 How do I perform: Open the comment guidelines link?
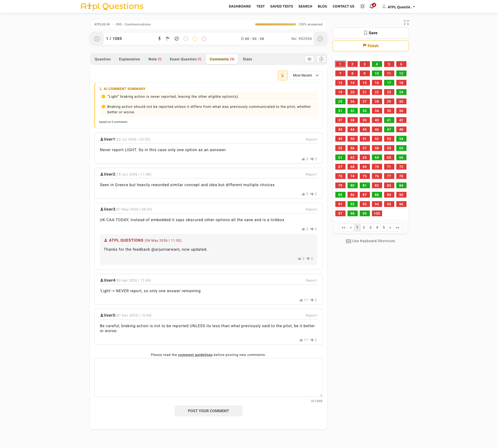[195, 355]
